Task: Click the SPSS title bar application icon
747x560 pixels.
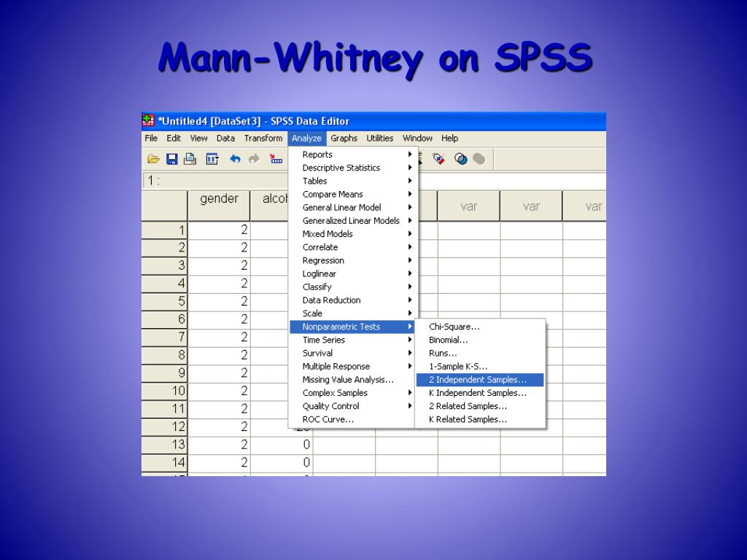Action: (149, 120)
